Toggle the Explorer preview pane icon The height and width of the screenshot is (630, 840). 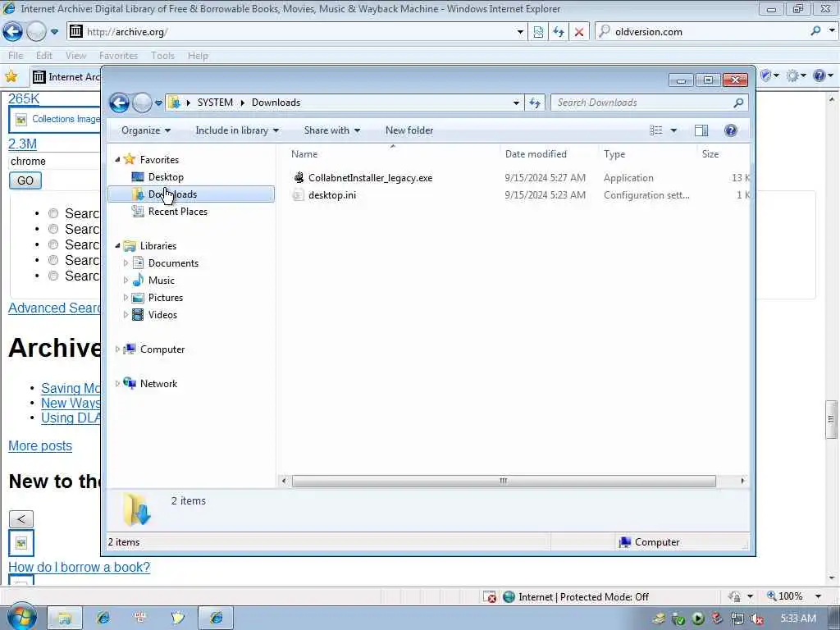pos(701,130)
